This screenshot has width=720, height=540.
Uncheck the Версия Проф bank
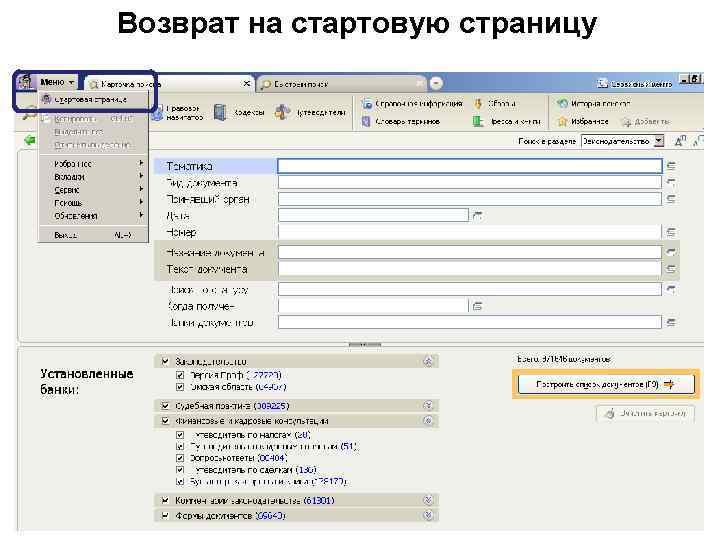[180, 375]
